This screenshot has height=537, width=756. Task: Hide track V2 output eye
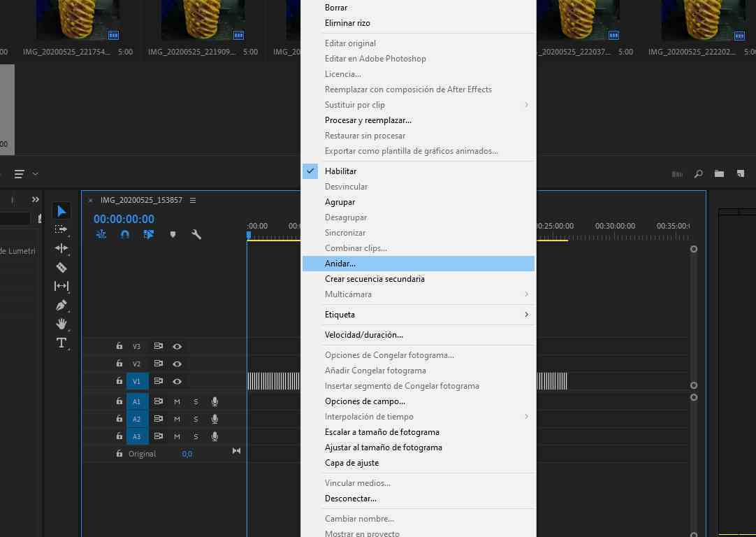pos(177,364)
